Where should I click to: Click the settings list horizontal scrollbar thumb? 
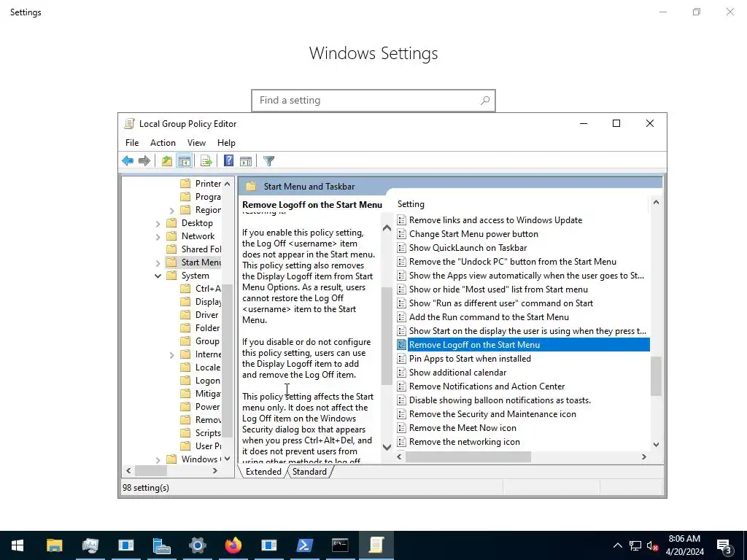468,456
